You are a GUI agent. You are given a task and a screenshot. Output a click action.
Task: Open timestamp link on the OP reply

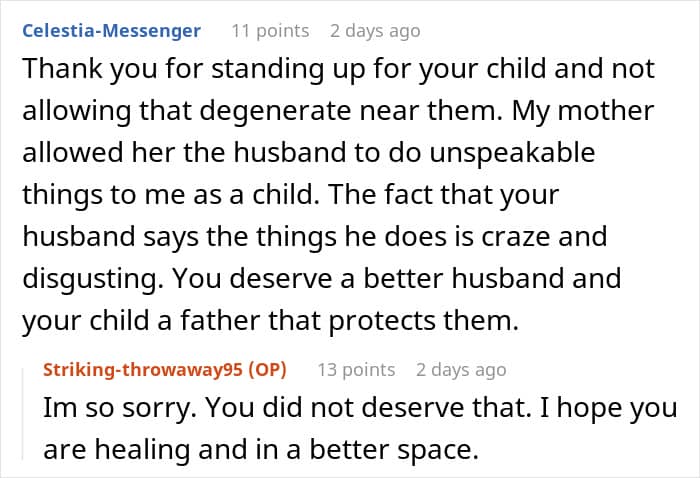pos(461,370)
